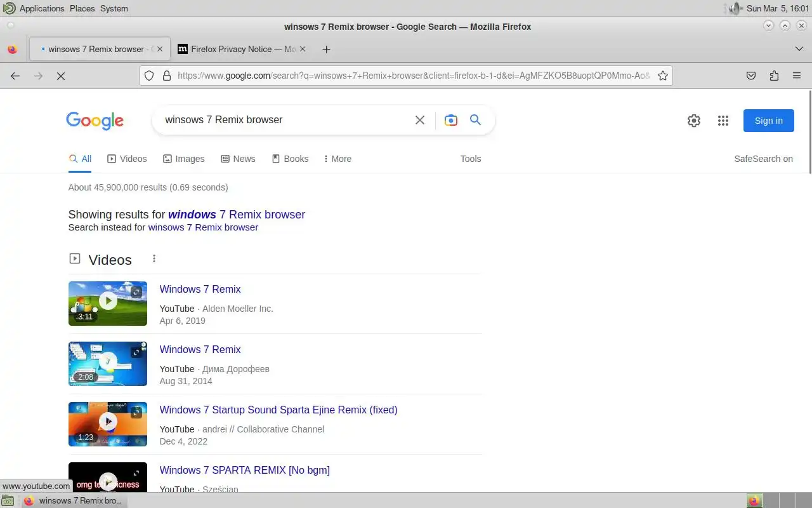Click Firefox tray icon in bottom panel
This screenshot has width=812, height=508.
click(754, 500)
